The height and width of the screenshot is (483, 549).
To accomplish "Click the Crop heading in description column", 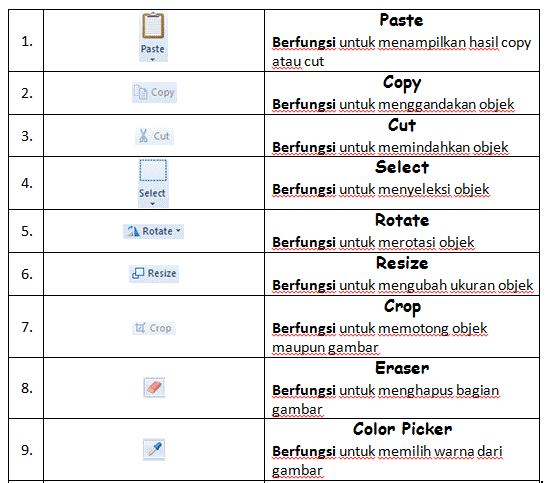I will (x=402, y=307).
